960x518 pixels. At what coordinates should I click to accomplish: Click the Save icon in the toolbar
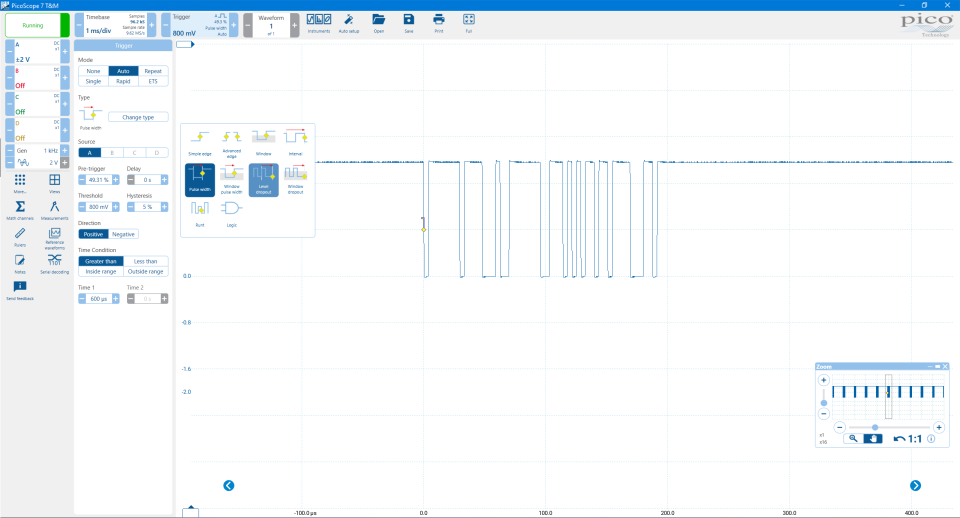(x=408, y=19)
